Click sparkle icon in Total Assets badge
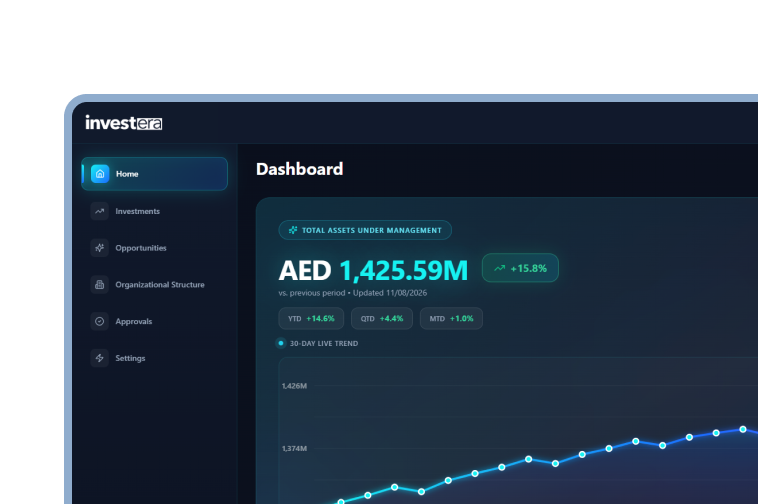The image size is (758, 504). click(293, 230)
